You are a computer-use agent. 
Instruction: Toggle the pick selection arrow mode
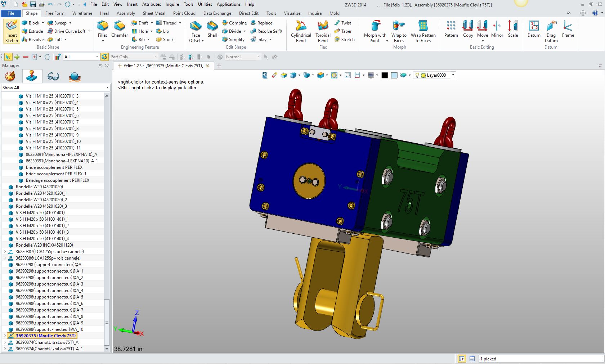pos(8,57)
